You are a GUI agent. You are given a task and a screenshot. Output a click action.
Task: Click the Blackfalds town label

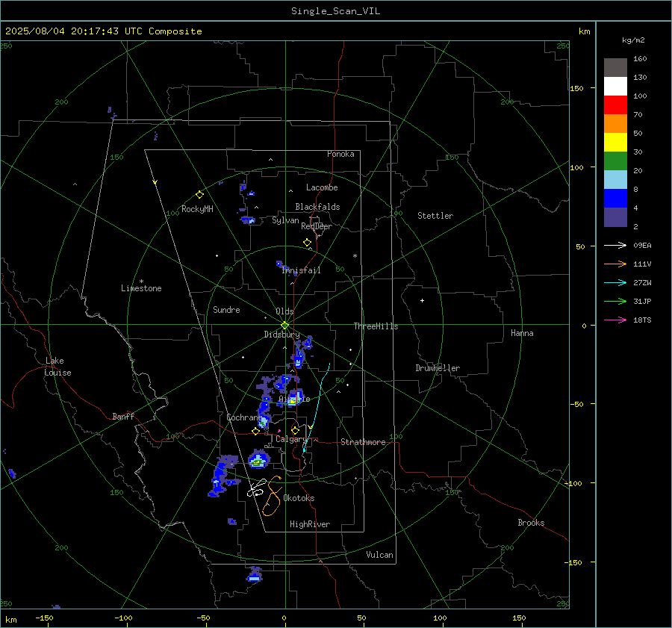[317, 207]
